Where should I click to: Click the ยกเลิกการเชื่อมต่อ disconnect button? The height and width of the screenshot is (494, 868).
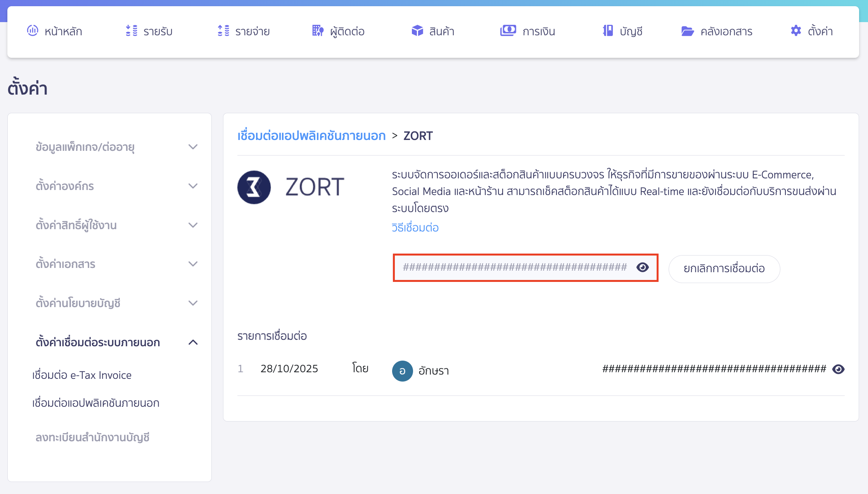pos(724,269)
